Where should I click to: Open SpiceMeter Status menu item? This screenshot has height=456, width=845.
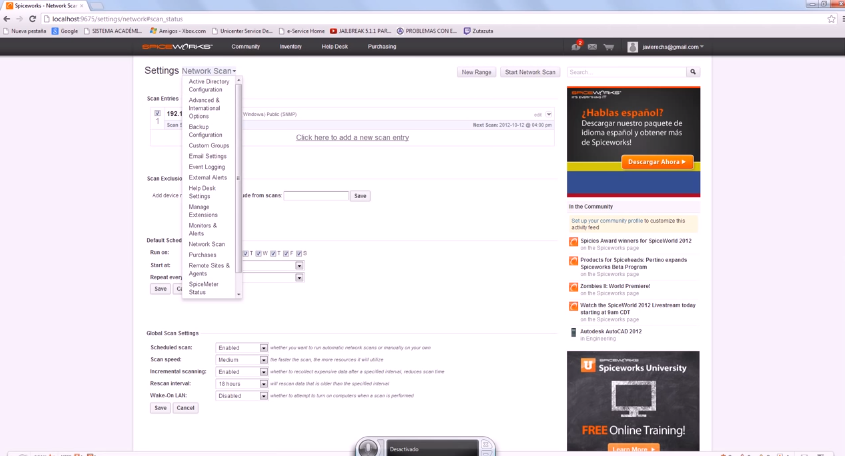point(204,288)
